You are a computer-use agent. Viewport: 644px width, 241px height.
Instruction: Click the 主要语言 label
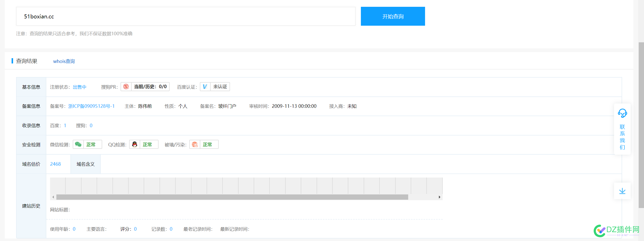pos(96,229)
